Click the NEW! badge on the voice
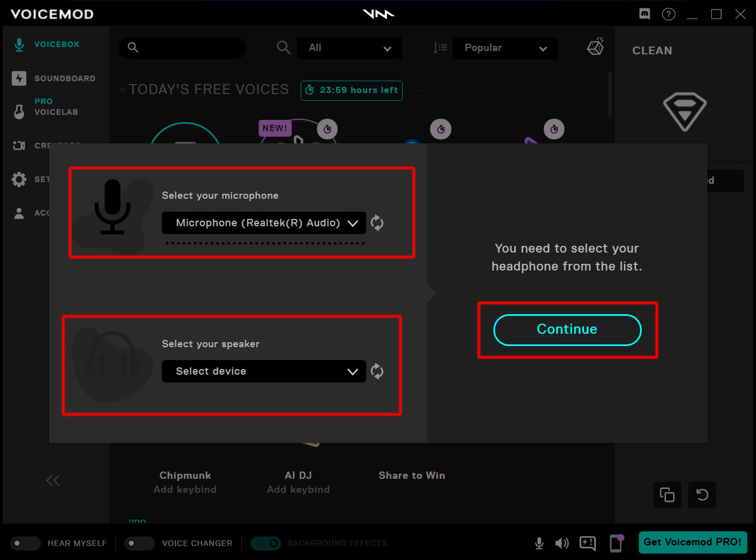 (x=275, y=128)
